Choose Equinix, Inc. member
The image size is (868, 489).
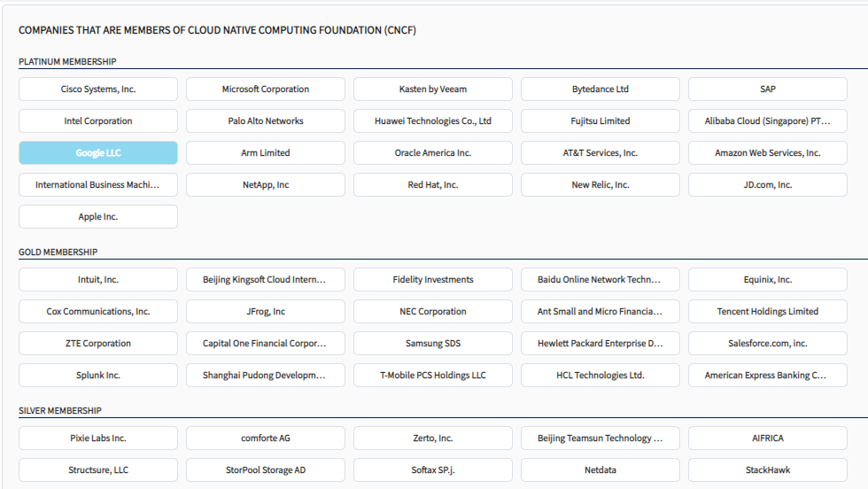[768, 280]
